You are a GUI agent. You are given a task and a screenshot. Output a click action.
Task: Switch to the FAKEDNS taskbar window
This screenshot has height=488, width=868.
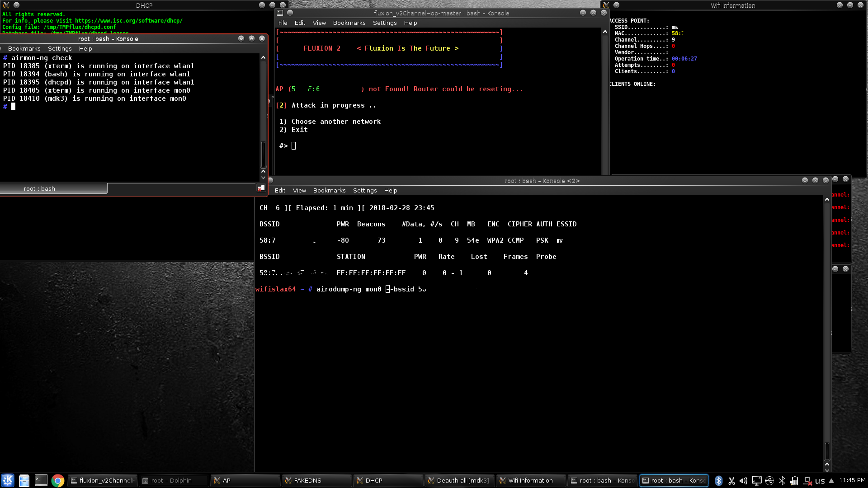[317, 480]
